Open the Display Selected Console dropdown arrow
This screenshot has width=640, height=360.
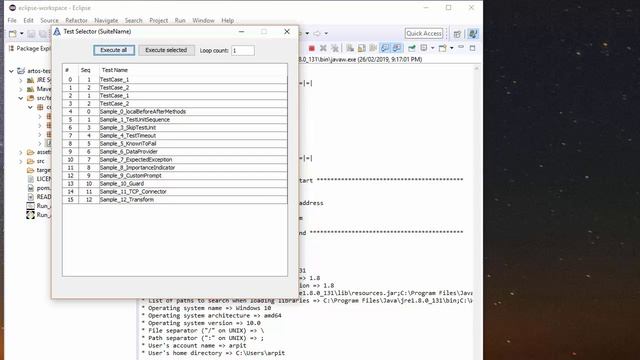point(432,48)
